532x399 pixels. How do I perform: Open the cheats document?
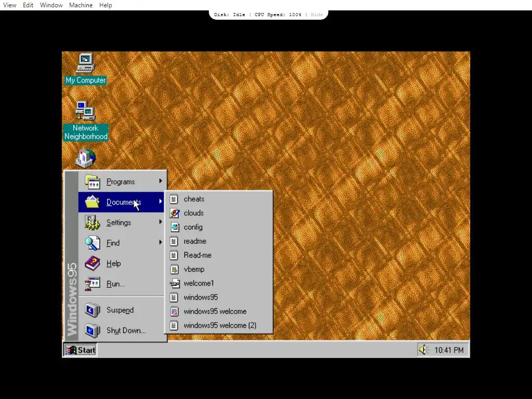click(x=219, y=199)
